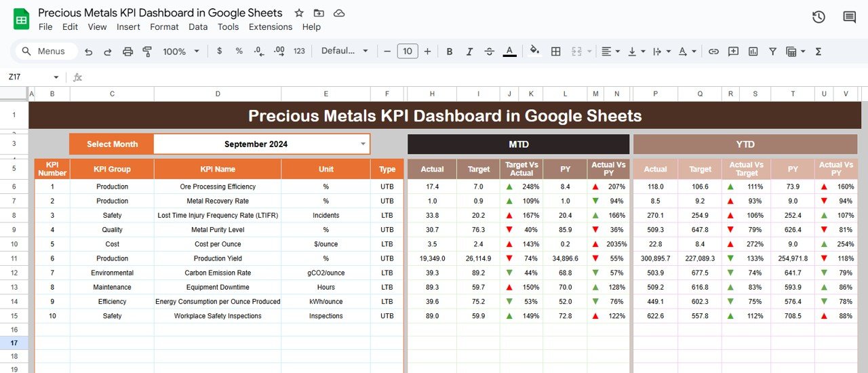Viewport: 868px width, 373px height.
Task: Format as percent with the % icon
Action: pyautogui.click(x=239, y=51)
